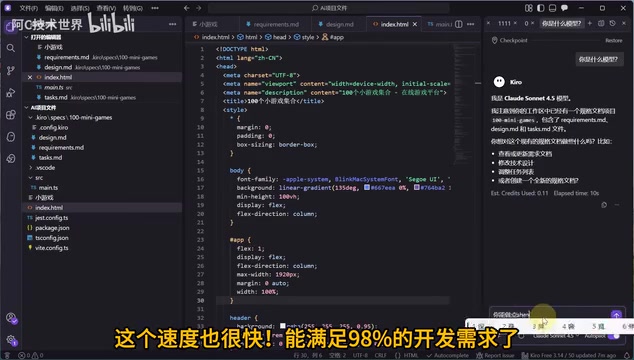Open Explorer panel more actions menu

pyautogui.click(x=173, y=24)
